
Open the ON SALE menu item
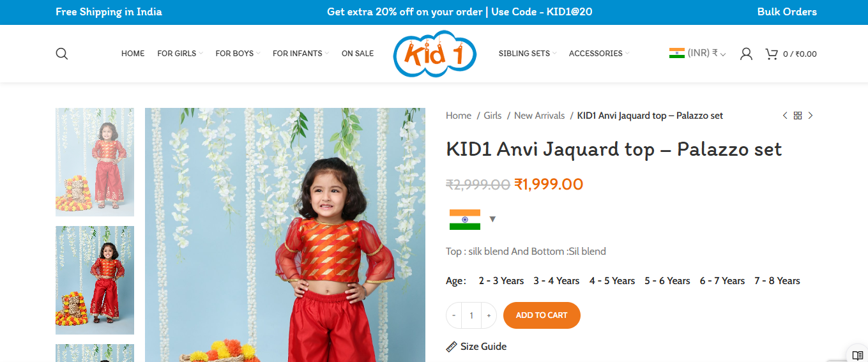click(358, 54)
